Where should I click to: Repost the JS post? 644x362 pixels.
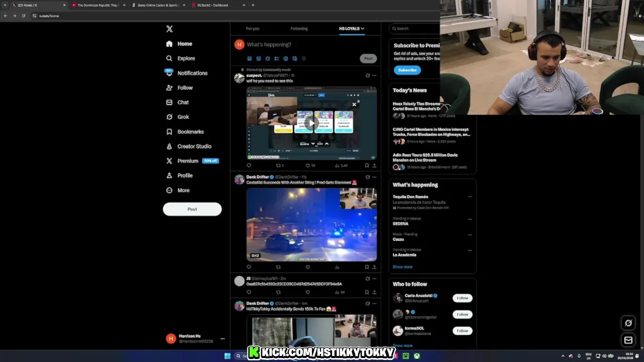tap(278, 292)
